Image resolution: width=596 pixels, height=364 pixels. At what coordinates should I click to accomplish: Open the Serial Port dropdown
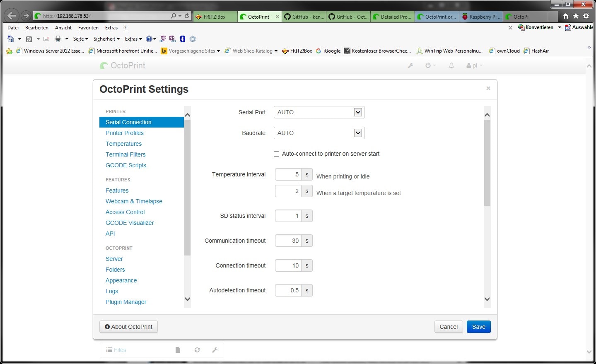click(x=319, y=112)
